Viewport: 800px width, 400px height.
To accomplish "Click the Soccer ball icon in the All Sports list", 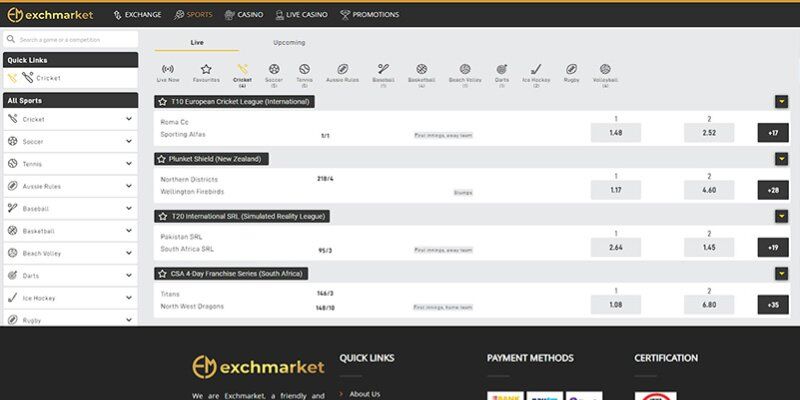I will 13,141.
